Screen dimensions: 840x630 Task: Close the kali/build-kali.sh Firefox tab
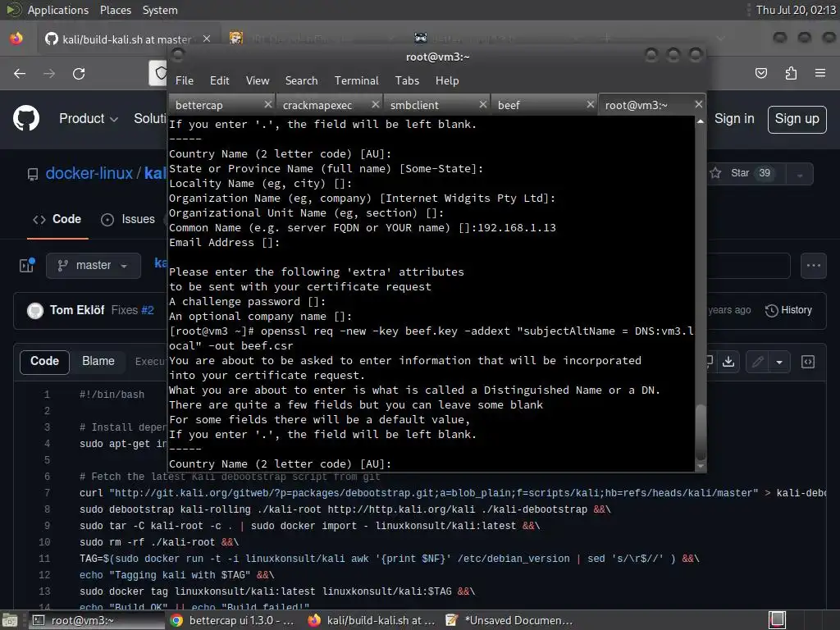(x=207, y=39)
